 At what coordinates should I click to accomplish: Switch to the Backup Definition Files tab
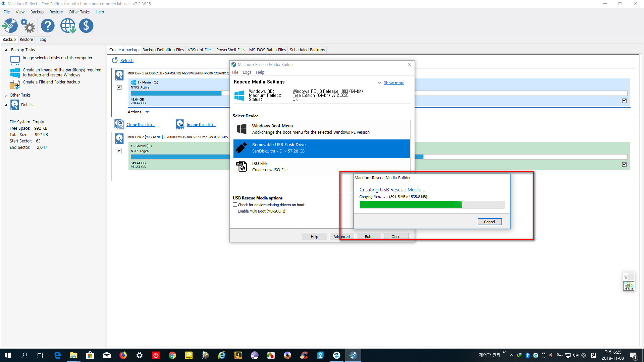(x=163, y=50)
